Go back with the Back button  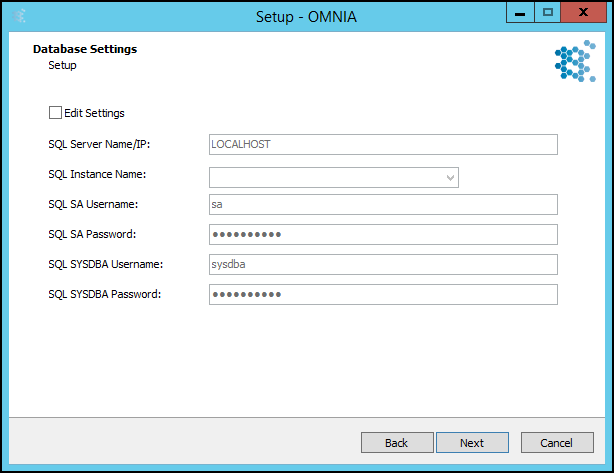pyautogui.click(x=397, y=443)
